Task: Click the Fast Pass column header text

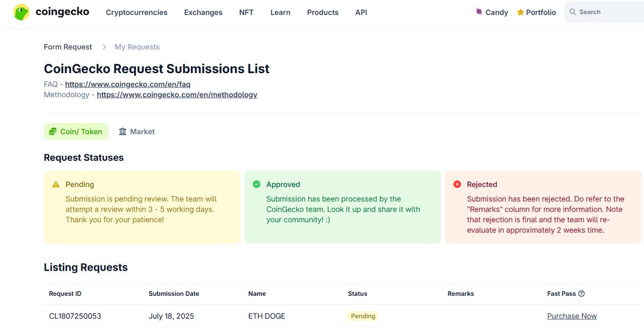Action: 561,294
